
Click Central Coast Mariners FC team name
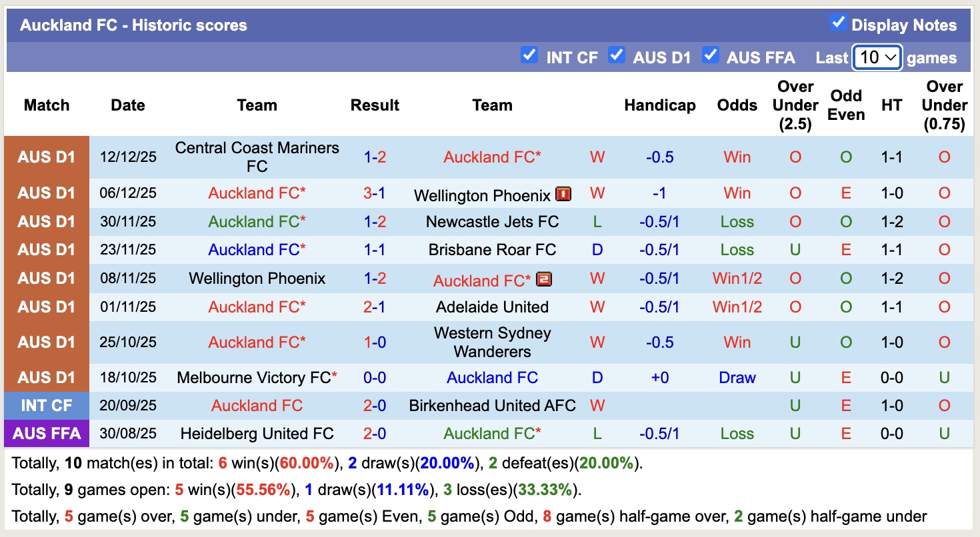(257, 157)
